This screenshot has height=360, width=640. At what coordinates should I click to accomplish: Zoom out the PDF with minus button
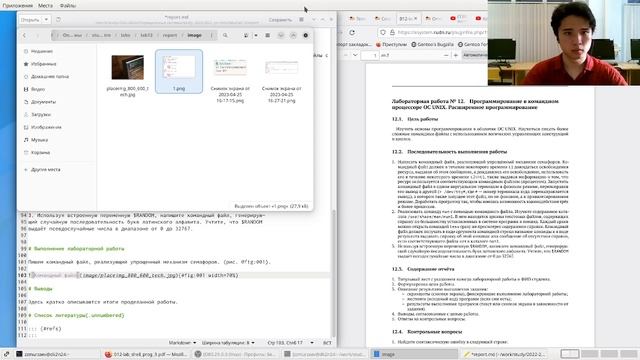pyautogui.click(x=446, y=55)
